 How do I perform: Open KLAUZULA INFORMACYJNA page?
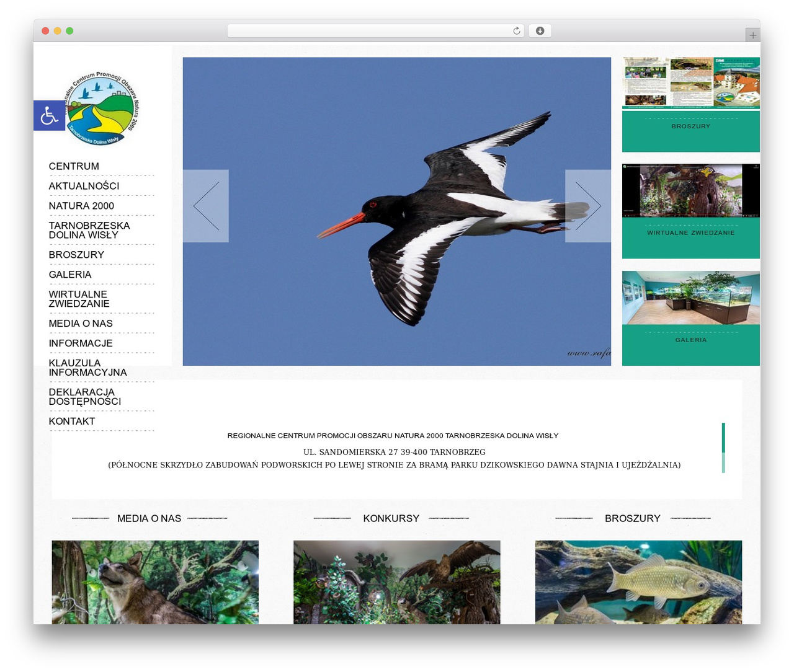tap(87, 368)
